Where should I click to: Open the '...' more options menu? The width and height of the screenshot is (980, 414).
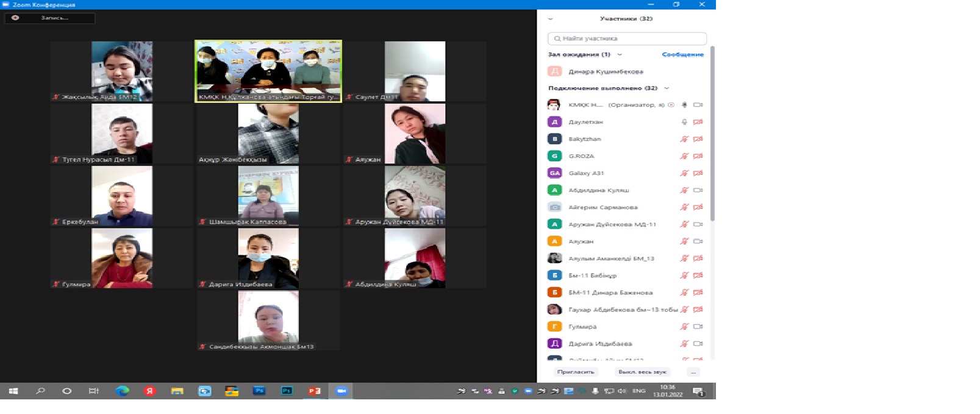pos(693,372)
